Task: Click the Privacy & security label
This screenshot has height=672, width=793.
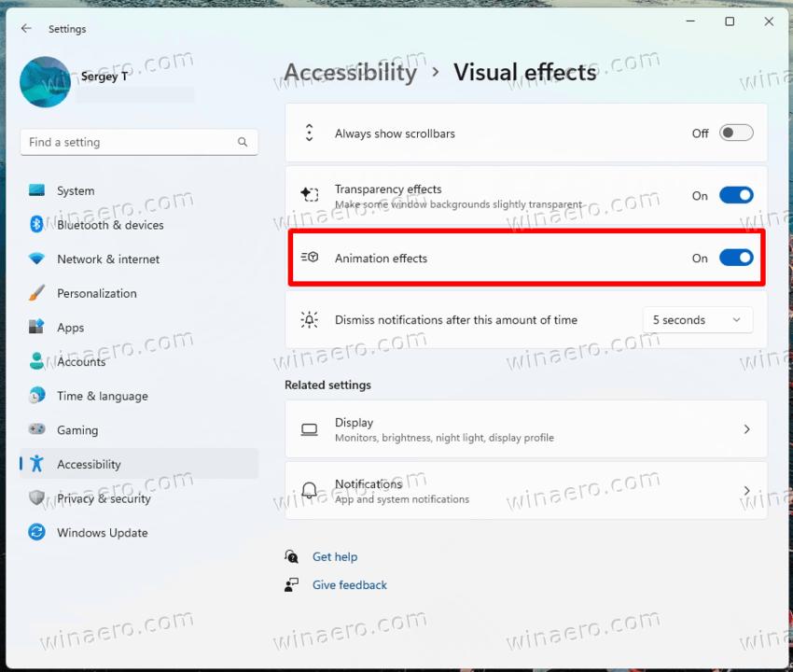Action: (x=104, y=498)
